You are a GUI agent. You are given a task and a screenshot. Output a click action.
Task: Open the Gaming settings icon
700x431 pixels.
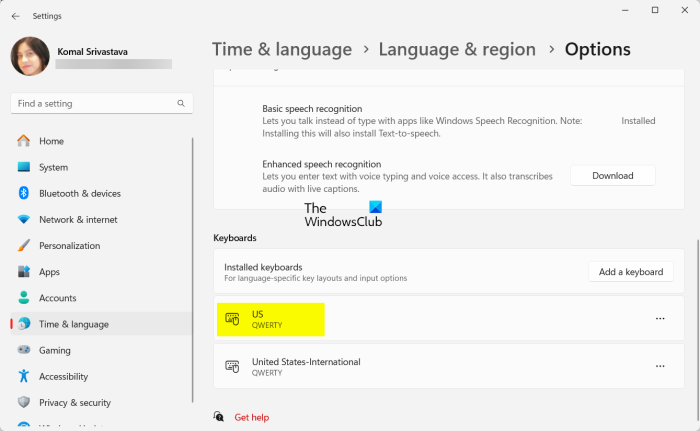pos(24,350)
